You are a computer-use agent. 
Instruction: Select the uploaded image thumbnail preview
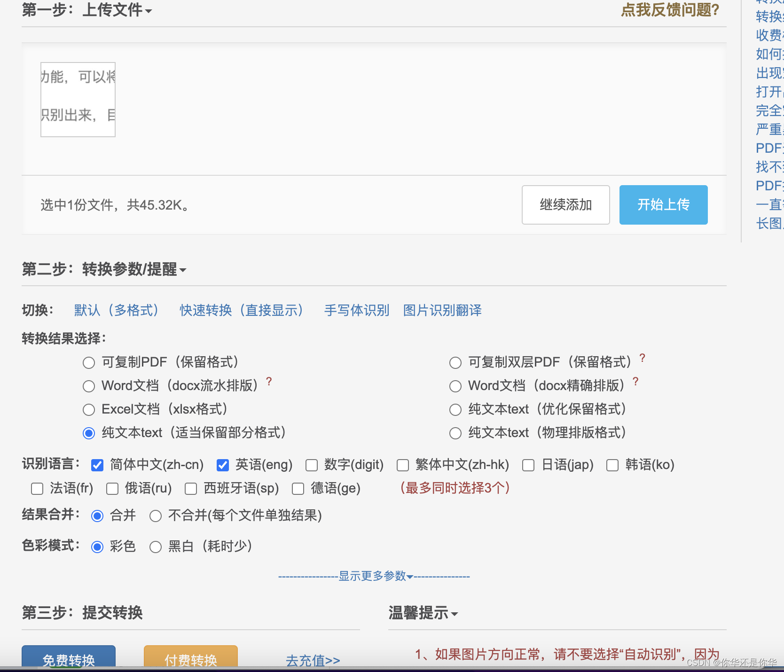click(x=78, y=99)
